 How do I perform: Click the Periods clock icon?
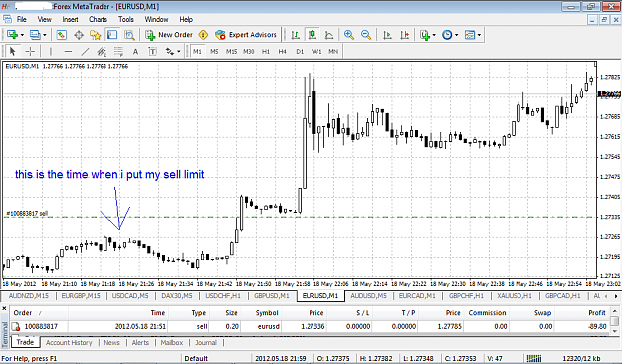pyautogui.click(x=447, y=35)
